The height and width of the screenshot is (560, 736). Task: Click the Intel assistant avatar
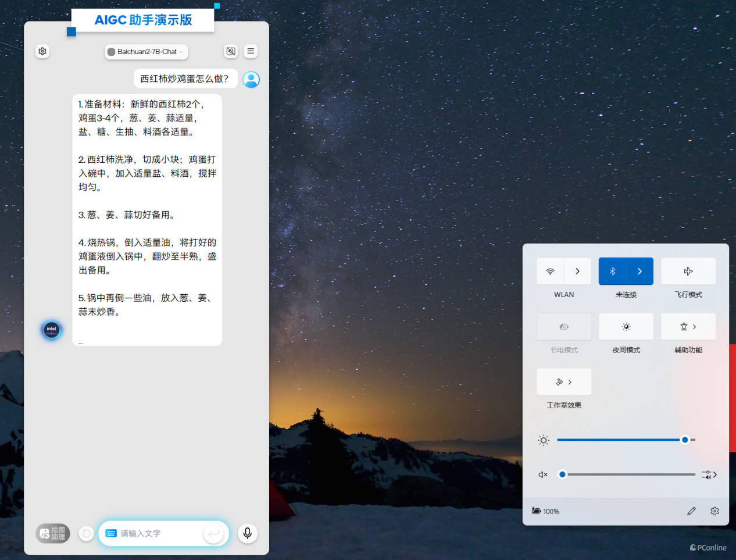[52, 330]
